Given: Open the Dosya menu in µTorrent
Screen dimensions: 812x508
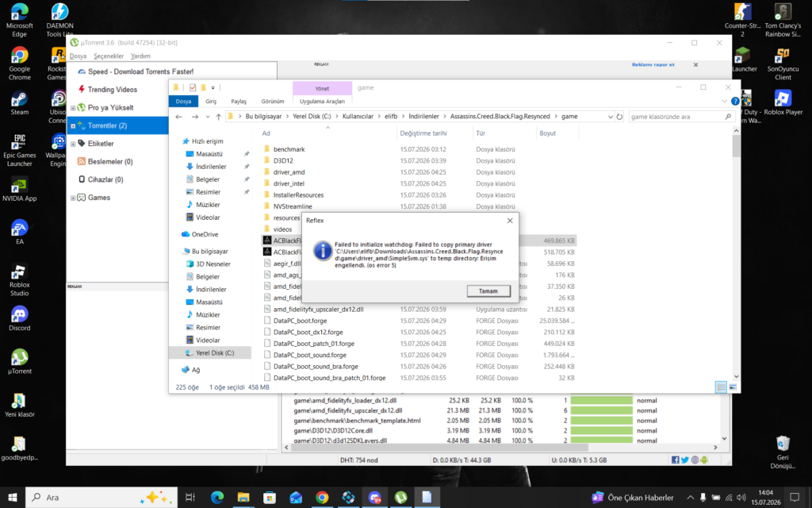Looking at the screenshot, I should click(79, 56).
